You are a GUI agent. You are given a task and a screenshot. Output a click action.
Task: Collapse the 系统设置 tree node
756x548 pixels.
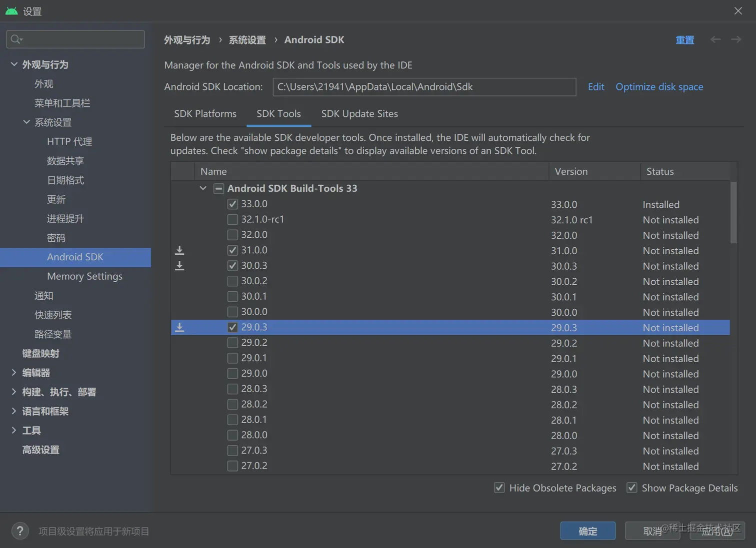tap(26, 122)
